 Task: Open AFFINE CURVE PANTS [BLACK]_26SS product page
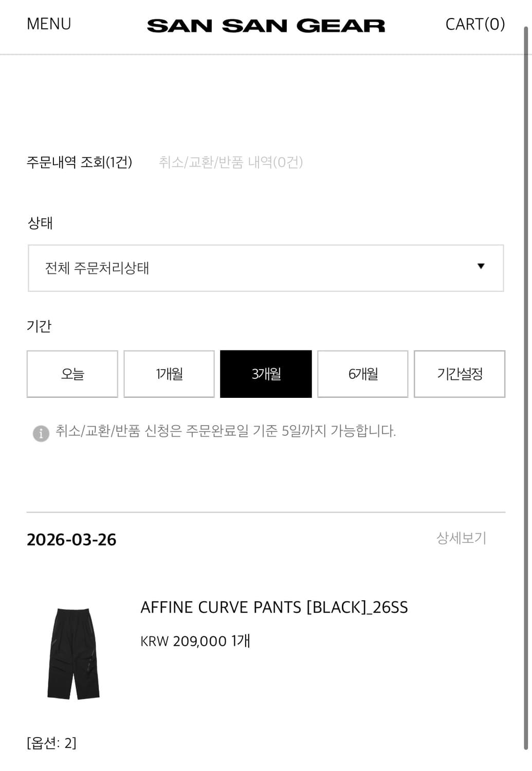(274, 608)
